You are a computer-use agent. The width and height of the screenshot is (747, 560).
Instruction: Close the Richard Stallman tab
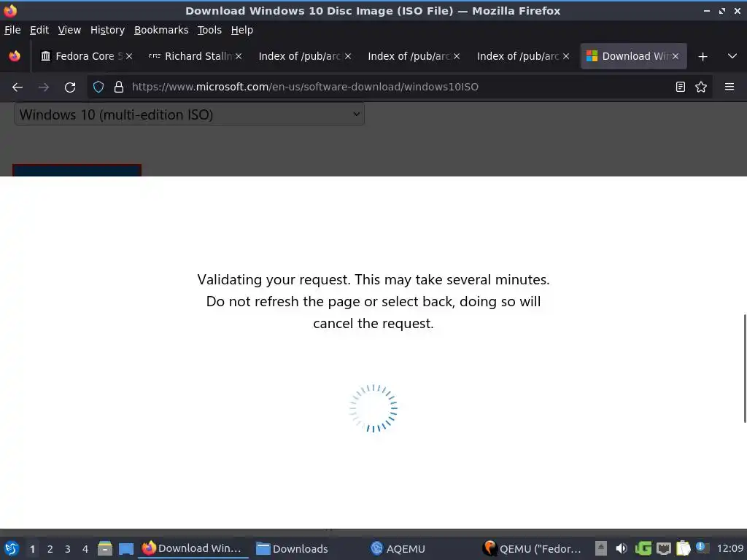[239, 56]
